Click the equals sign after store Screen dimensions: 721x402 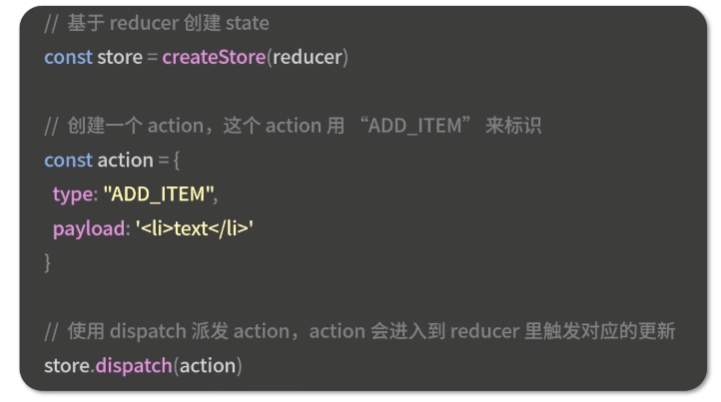(x=152, y=58)
